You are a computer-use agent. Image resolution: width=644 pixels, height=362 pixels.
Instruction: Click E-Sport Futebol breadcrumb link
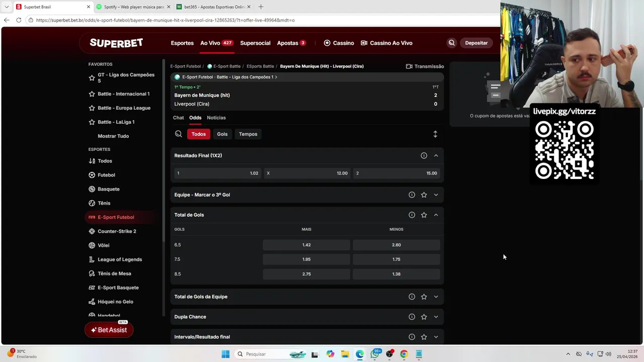pos(186,66)
